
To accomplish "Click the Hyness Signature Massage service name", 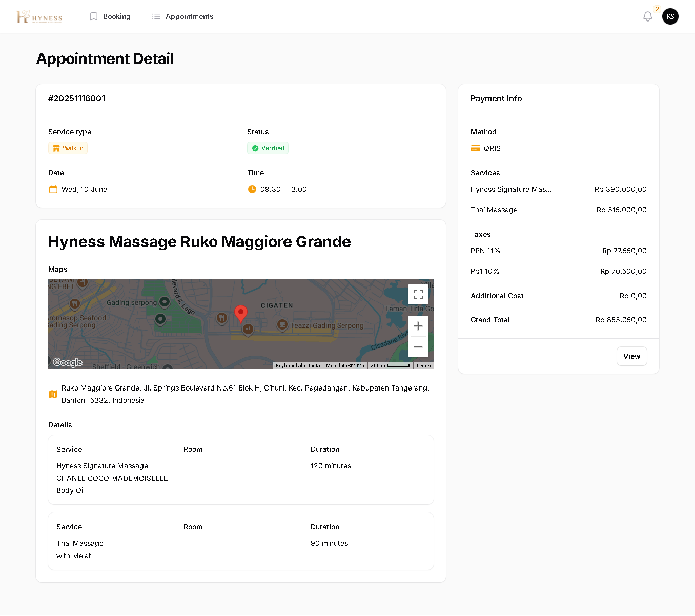I will pyautogui.click(x=102, y=466).
